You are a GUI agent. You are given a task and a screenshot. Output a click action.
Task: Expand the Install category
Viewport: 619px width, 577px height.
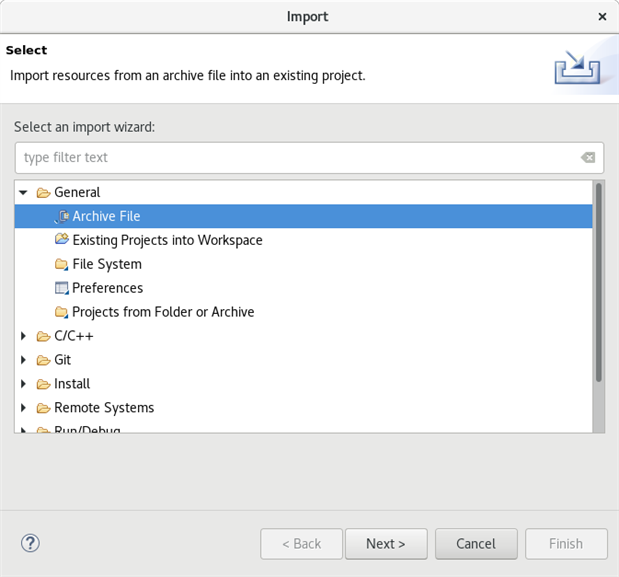pos(23,384)
